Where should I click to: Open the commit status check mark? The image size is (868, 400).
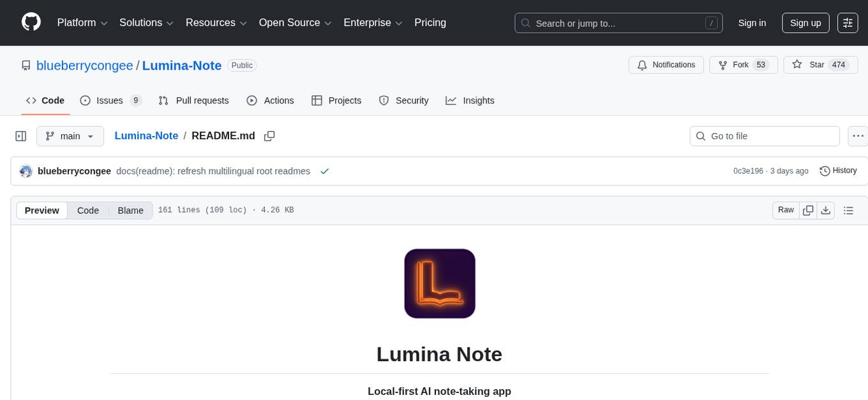click(x=325, y=171)
